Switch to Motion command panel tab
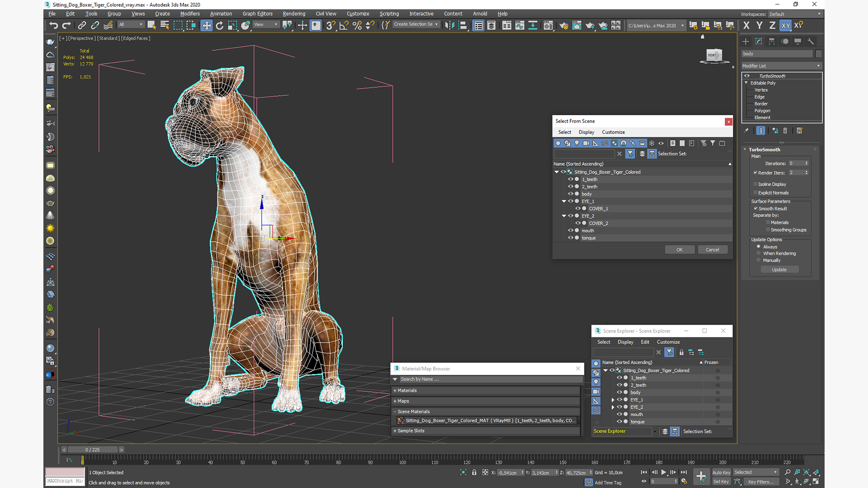Viewport: 868px width, 488px height. pos(785,41)
